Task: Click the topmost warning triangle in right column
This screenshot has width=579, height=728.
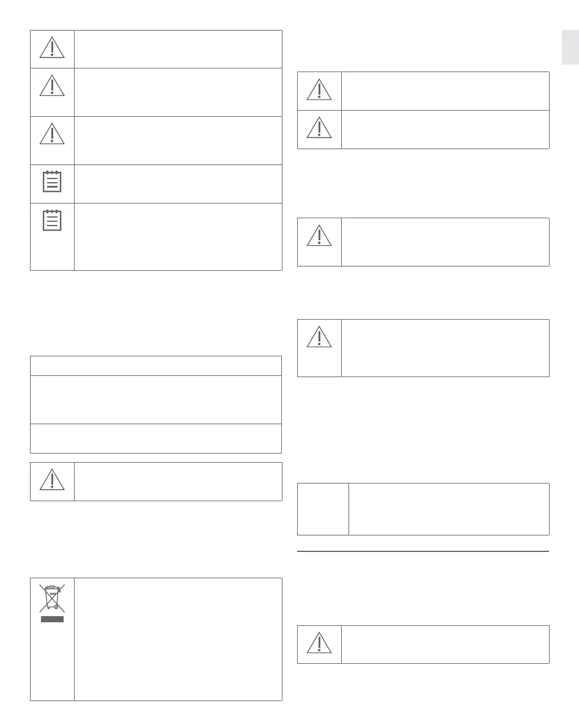Action: click(319, 90)
